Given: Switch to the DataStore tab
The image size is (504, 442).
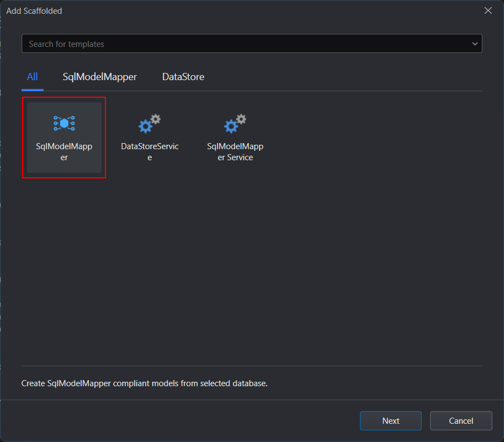Looking at the screenshot, I should click(183, 77).
